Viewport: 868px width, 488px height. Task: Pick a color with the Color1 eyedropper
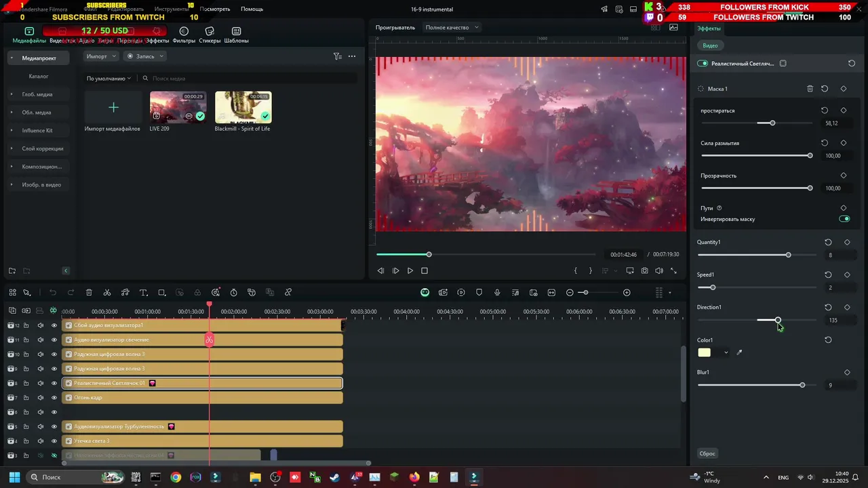(x=739, y=352)
